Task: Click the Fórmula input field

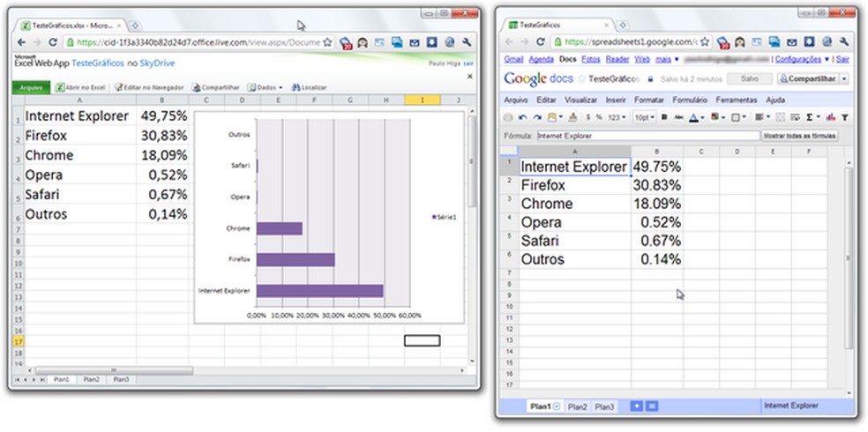Action: coord(648,136)
